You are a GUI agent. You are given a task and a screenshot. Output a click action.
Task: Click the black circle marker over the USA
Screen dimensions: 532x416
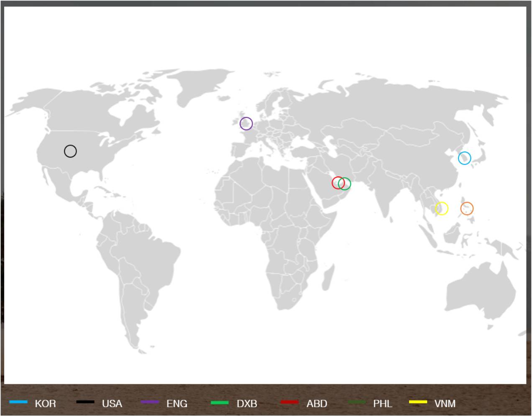pyautogui.click(x=70, y=151)
